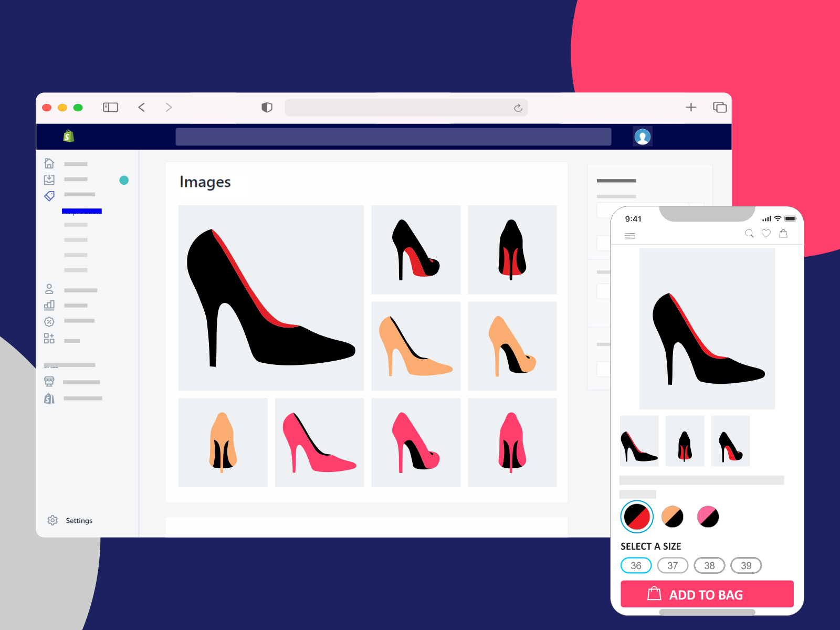Click the browser back arrow
Viewport: 840px width, 630px height.
pyautogui.click(x=141, y=108)
